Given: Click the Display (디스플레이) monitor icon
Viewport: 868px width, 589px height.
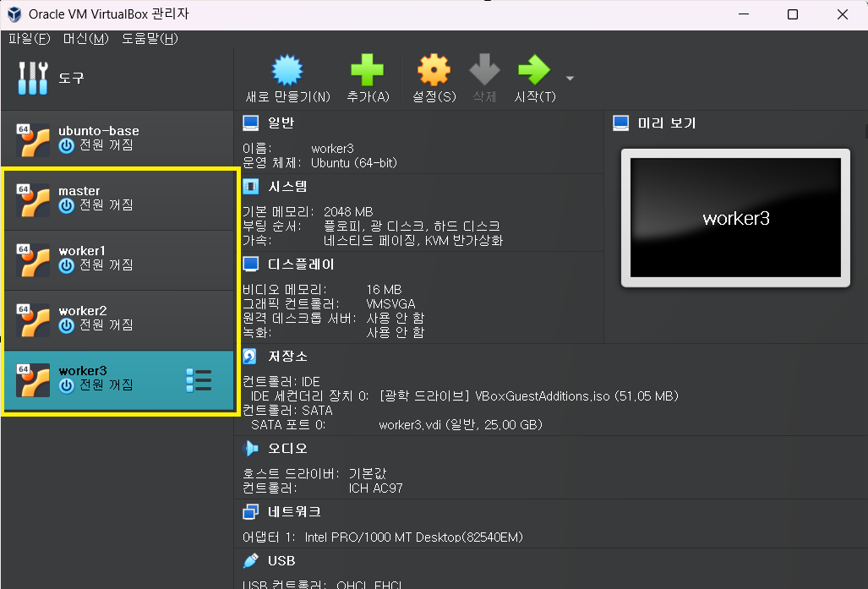Looking at the screenshot, I should coord(251,264).
